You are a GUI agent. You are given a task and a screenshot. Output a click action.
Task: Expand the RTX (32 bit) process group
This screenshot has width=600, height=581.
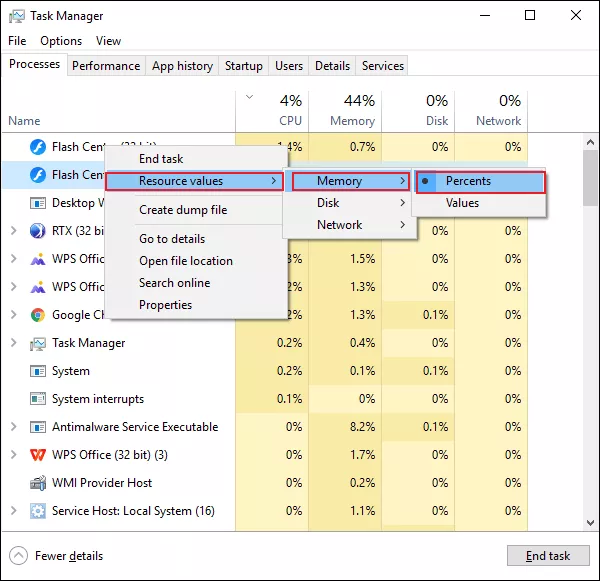point(13,231)
